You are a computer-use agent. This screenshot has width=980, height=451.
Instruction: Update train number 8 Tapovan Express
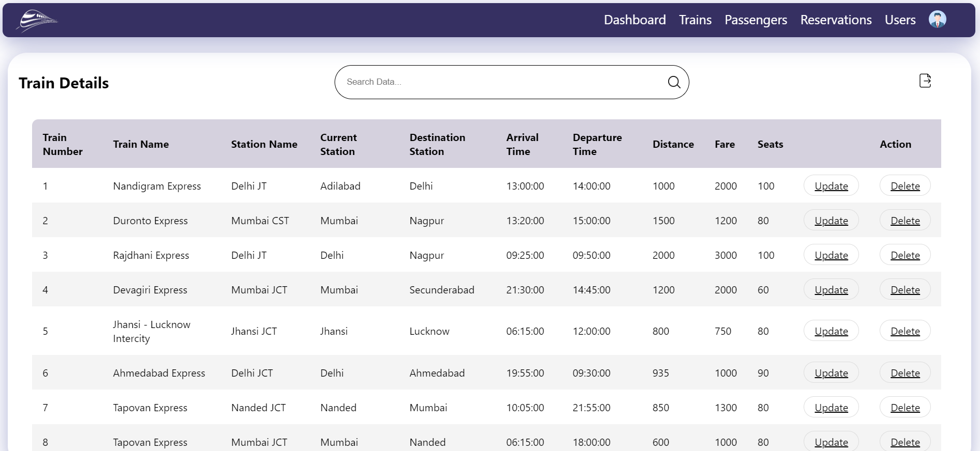tap(831, 442)
